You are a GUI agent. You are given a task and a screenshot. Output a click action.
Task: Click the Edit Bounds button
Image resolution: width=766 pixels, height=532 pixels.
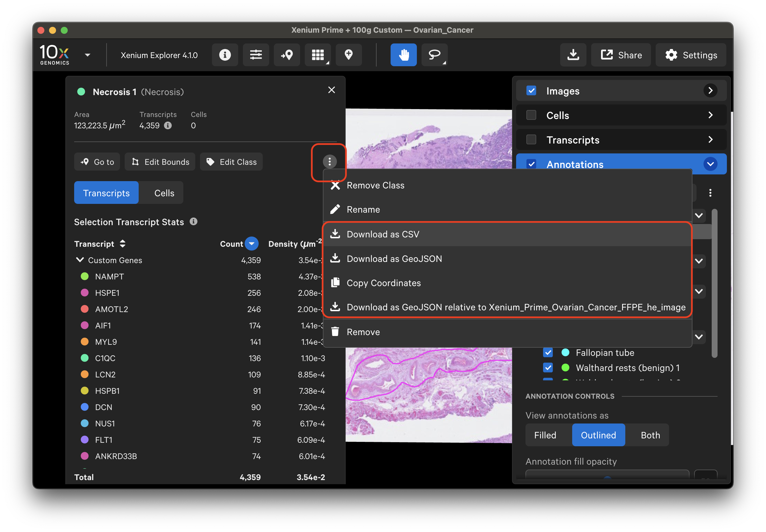point(160,162)
